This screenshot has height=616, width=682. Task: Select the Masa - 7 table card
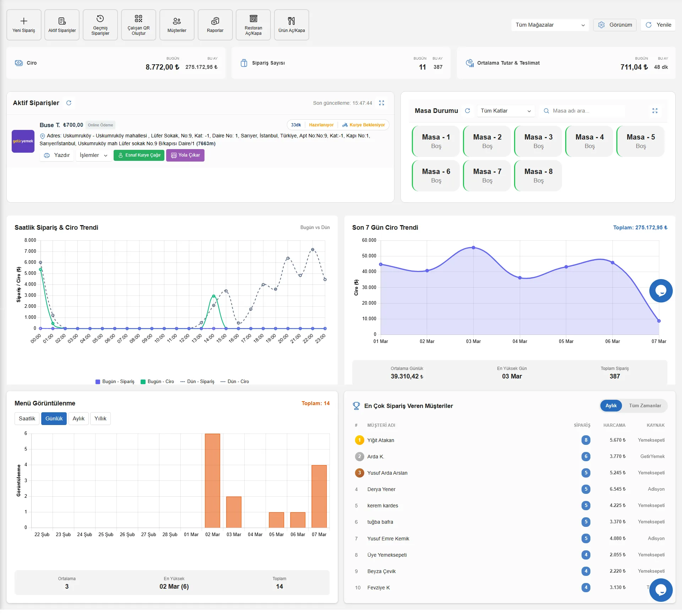487,176
